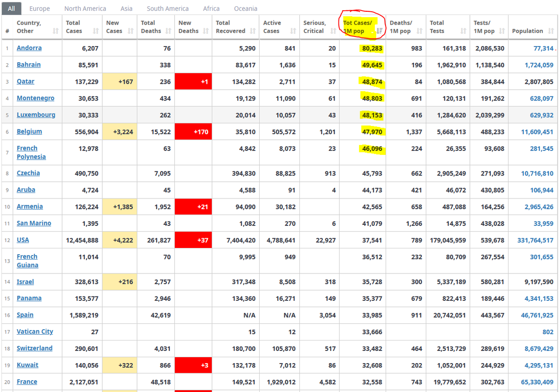Sort by Deaths/1M pop column icon
Image resolution: width=560 pixels, height=392 pixels.
point(420,31)
